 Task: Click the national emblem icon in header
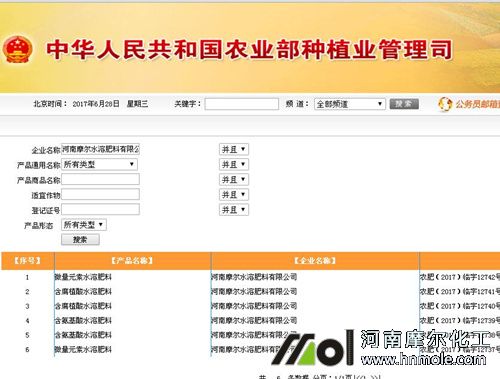tap(17, 49)
